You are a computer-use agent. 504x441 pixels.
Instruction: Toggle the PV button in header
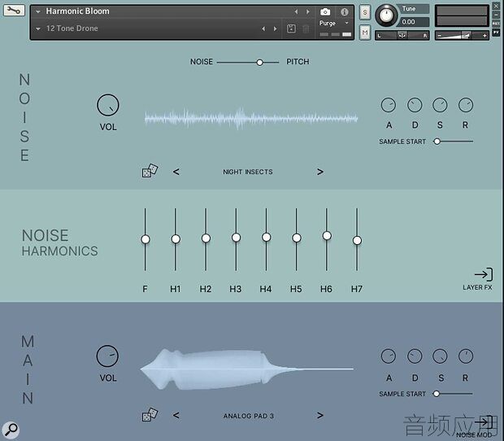pos(496,33)
